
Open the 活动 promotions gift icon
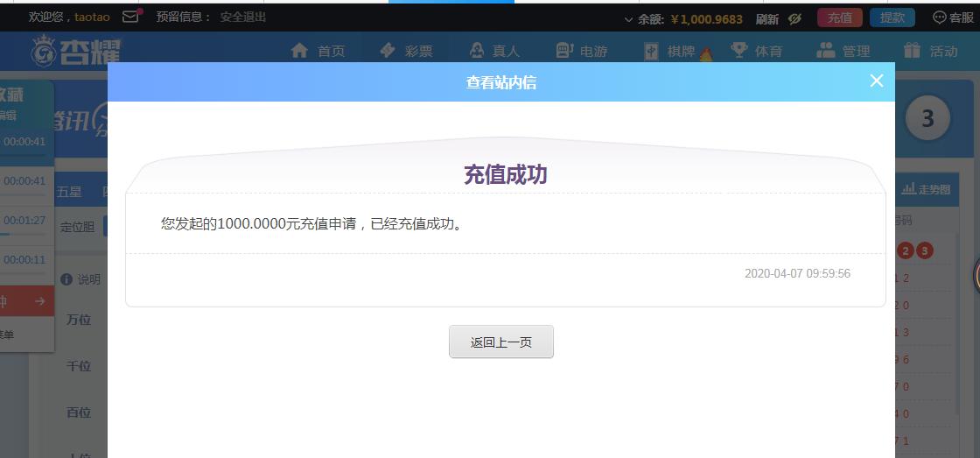pos(913,51)
